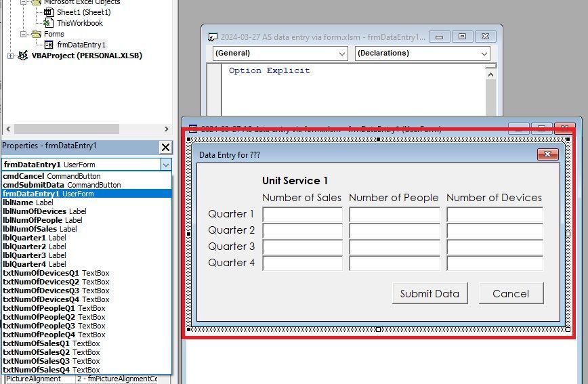The height and width of the screenshot is (384, 588).
Task: Choose lblNumOfDevices Label from list
Action: point(87,211)
